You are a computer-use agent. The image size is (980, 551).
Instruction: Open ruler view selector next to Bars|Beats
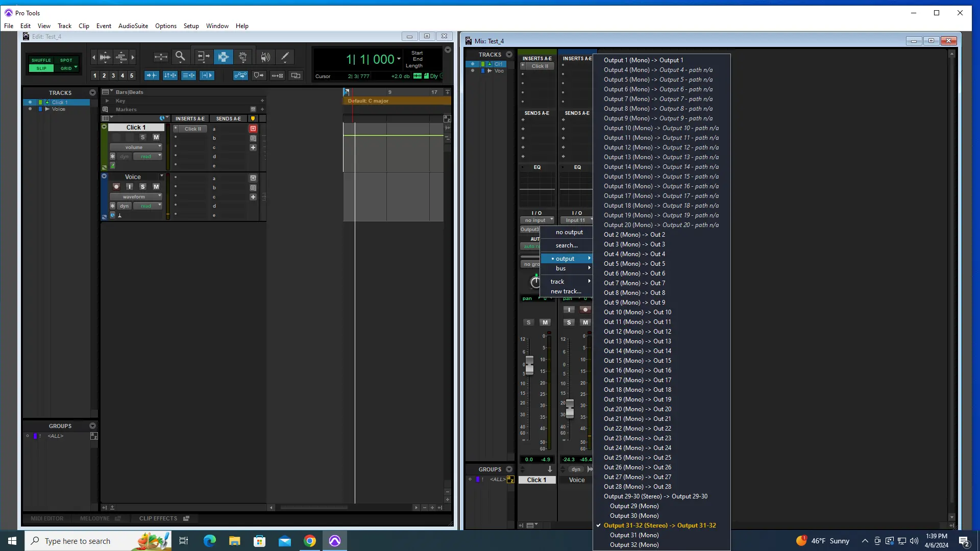point(107,92)
